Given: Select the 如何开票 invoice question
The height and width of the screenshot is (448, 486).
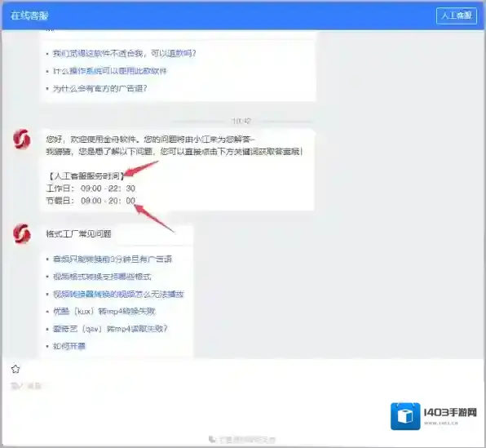Looking at the screenshot, I should (x=68, y=346).
